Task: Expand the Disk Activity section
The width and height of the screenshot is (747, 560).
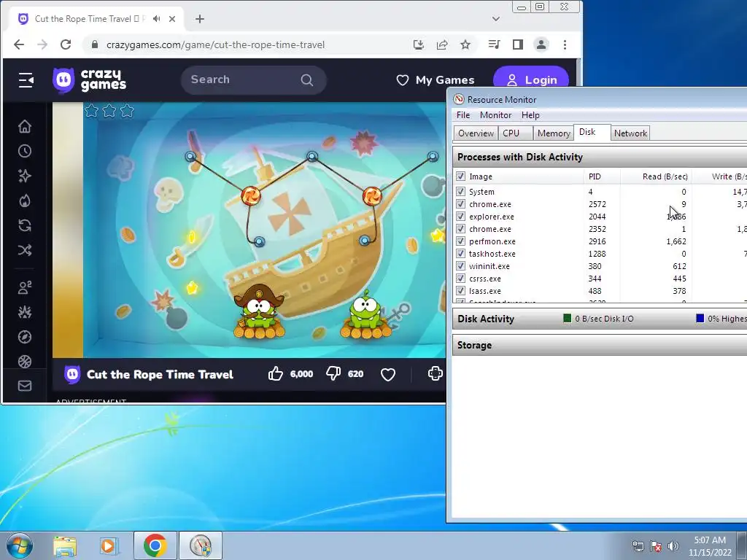Action: (600, 319)
